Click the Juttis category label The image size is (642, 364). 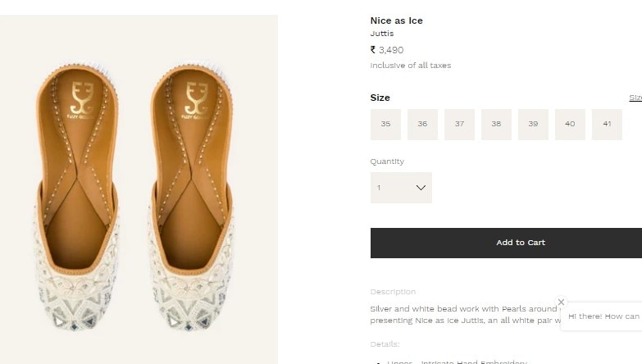[382, 34]
